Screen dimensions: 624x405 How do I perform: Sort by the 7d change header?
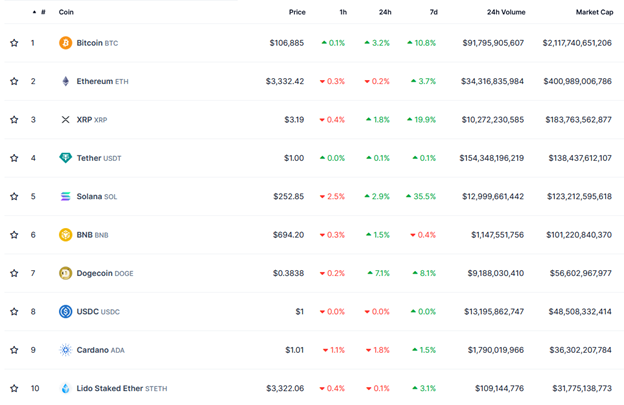(433, 12)
